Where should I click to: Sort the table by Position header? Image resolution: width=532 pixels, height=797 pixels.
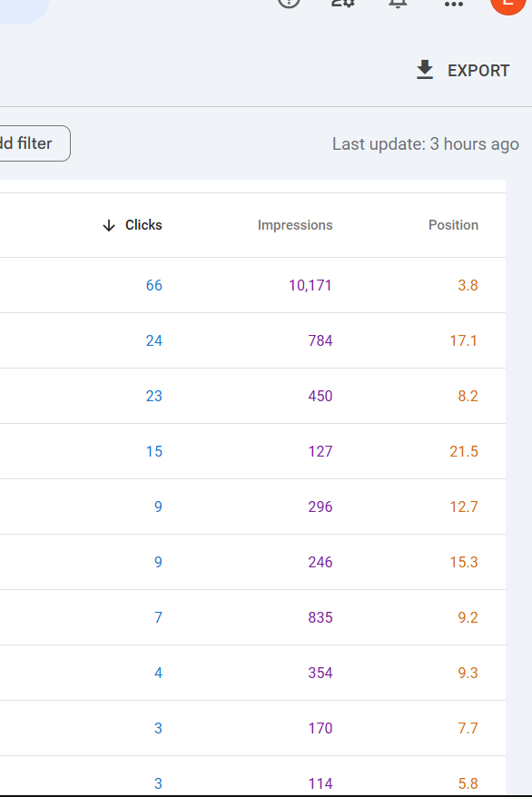click(454, 224)
